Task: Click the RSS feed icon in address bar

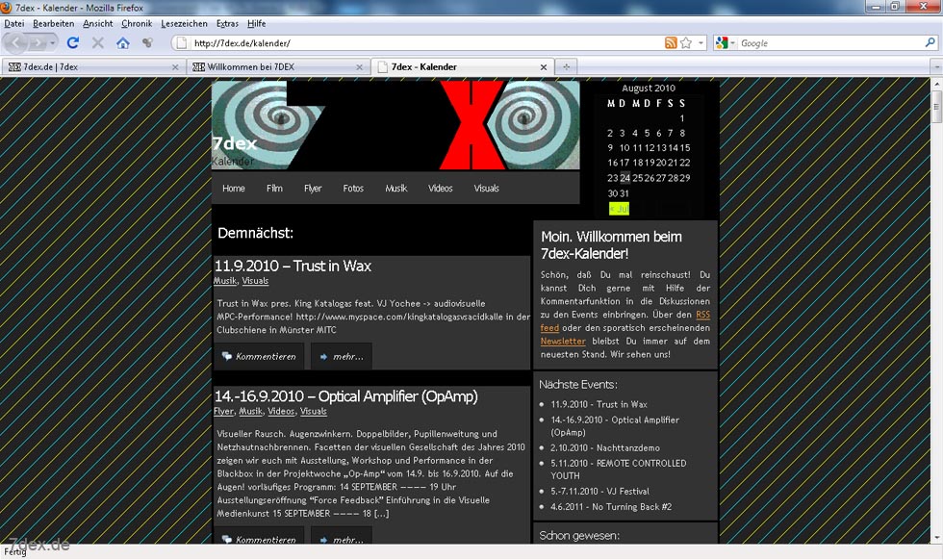Action: pyautogui.click(x=671, y=42)
